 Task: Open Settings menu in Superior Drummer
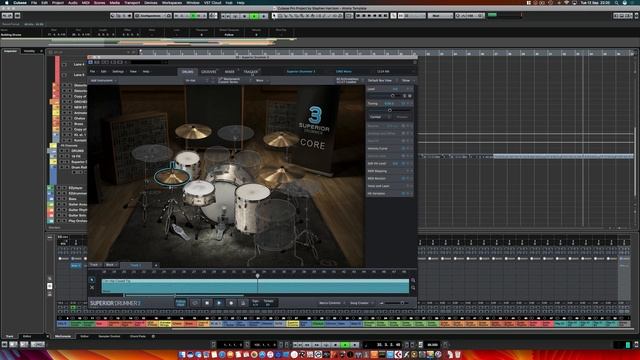[x=118, y=72]
